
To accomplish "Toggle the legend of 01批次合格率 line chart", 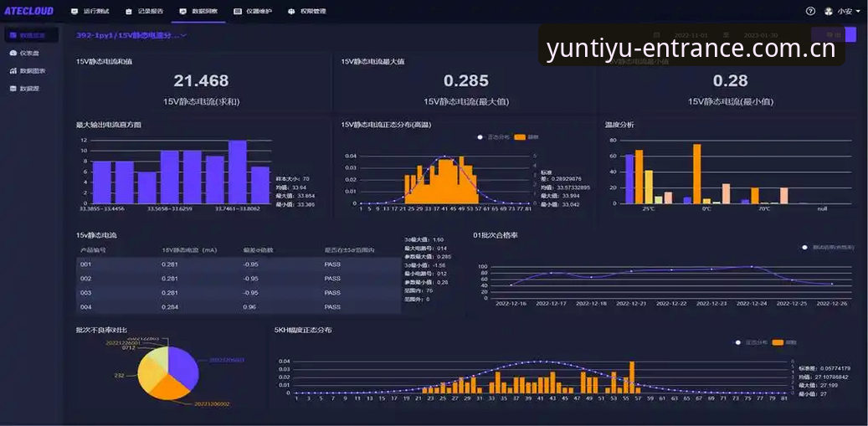I will pyautogui.click(x=828, y=247).
